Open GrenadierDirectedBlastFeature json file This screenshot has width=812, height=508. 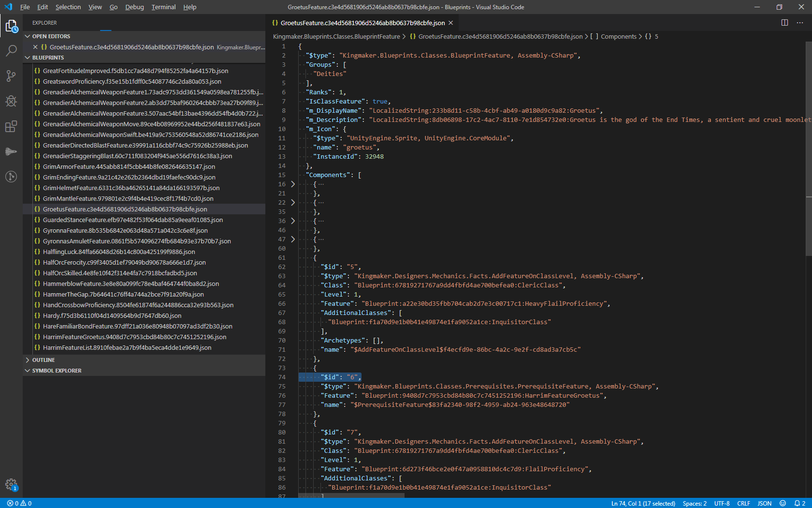[x=144, y=146]
